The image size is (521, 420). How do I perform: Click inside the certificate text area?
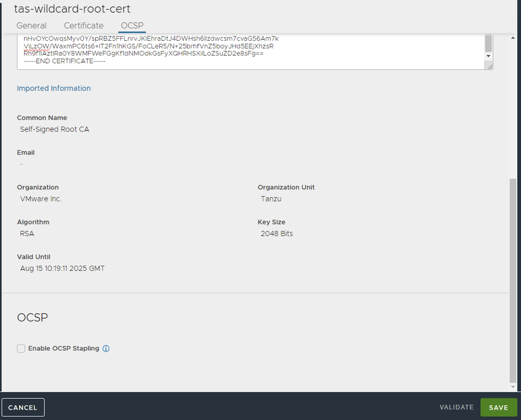tap(251, 51)
